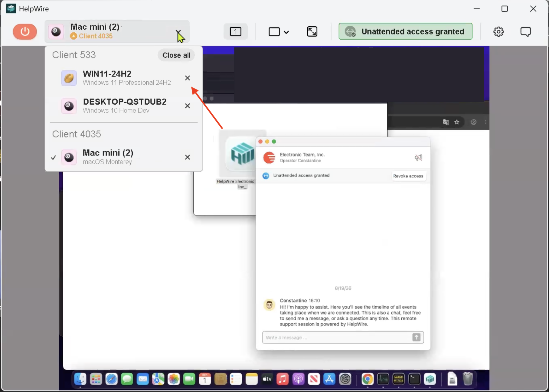Open Music in the remote Dock
This screenshot has width=549, height=392.
click(x=283, y=379)
